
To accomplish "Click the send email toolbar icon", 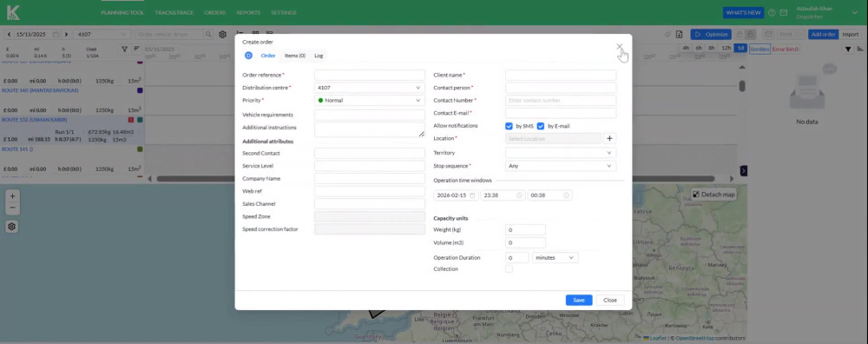I will coord(768,35).
